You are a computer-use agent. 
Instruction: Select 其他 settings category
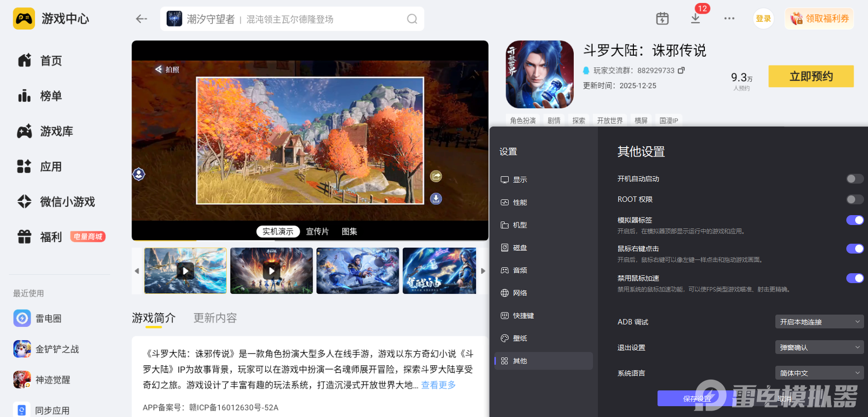pos(544,361)
